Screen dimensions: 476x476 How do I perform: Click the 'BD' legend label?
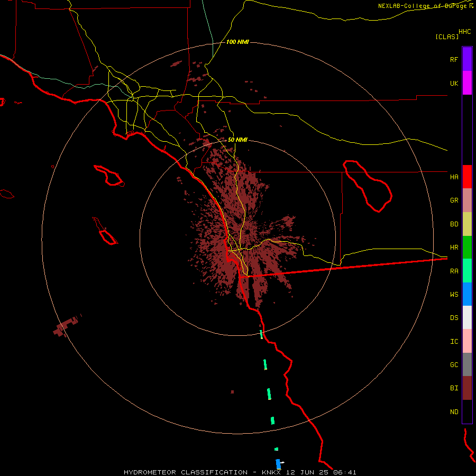tap(454, 224)
